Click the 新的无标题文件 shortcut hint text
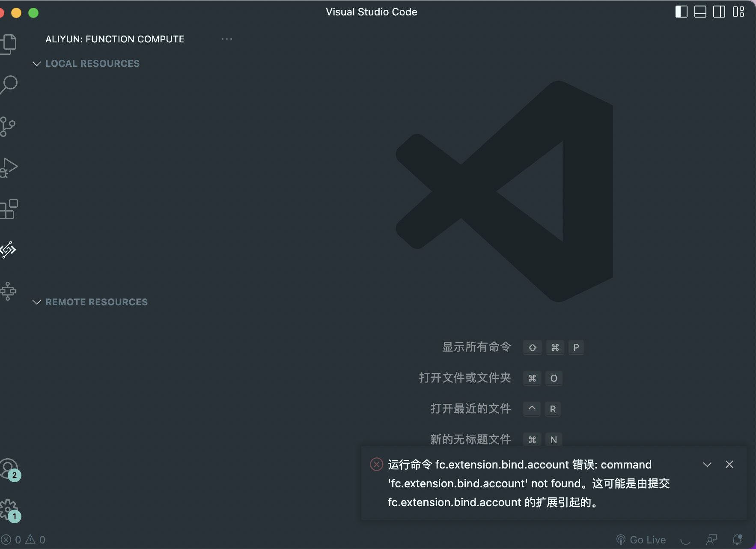This screenshot has height=549, width=756. (470, 439)
